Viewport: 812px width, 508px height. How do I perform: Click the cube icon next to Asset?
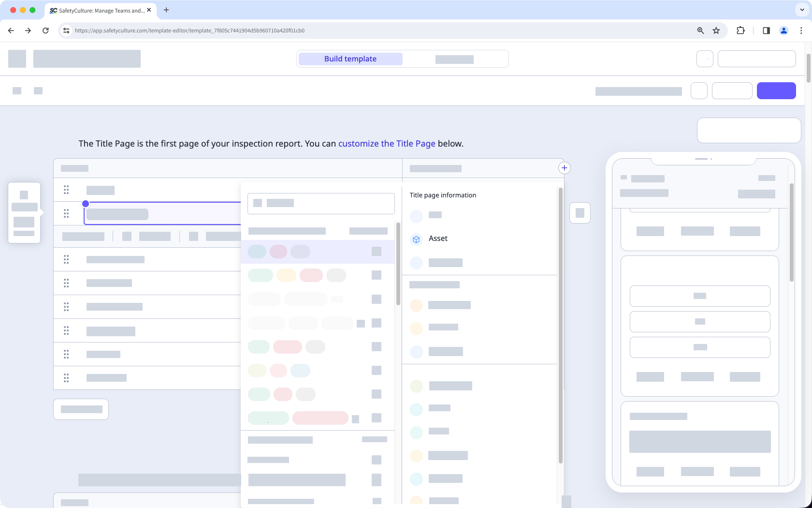click(416, 239)
